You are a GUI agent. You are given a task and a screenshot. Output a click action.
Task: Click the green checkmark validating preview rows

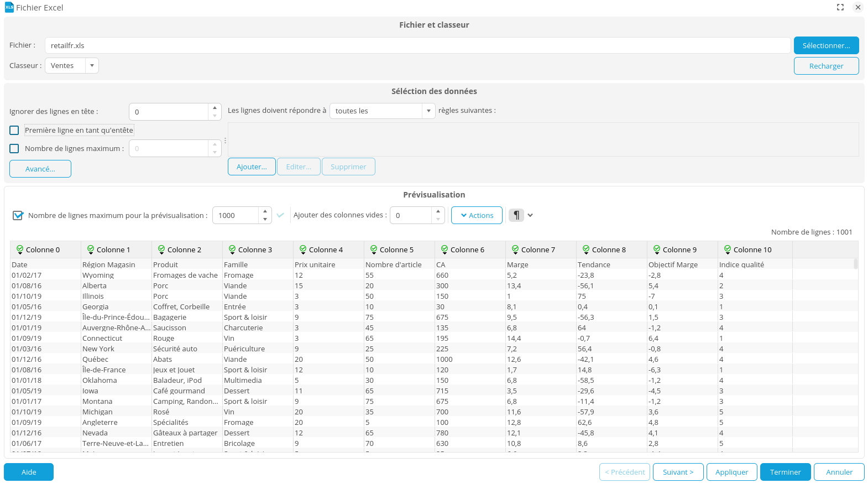[x=280, y=215]
